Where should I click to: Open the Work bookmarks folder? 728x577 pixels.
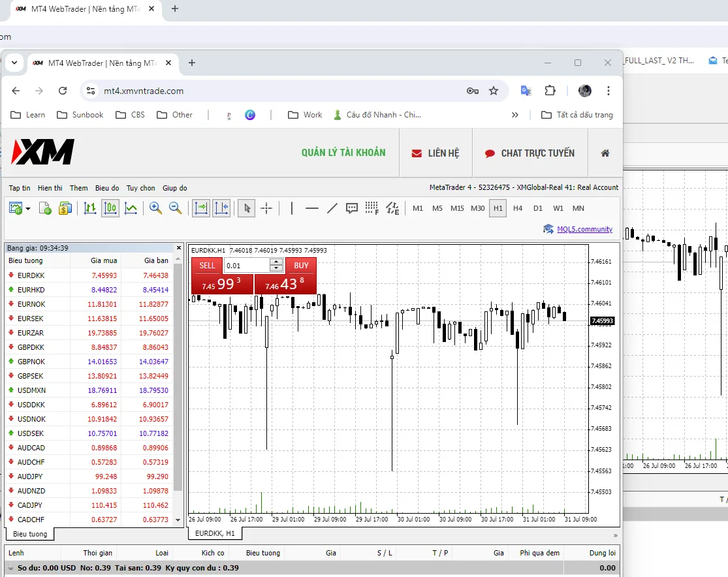click(305, 115)
